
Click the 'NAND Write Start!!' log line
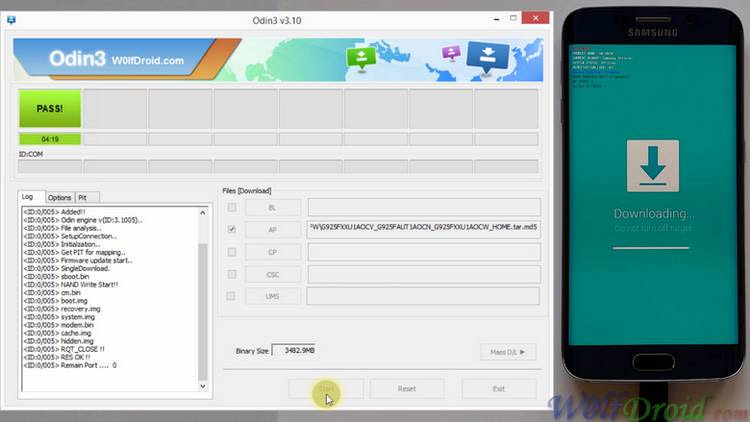click(x=71, y=284)
